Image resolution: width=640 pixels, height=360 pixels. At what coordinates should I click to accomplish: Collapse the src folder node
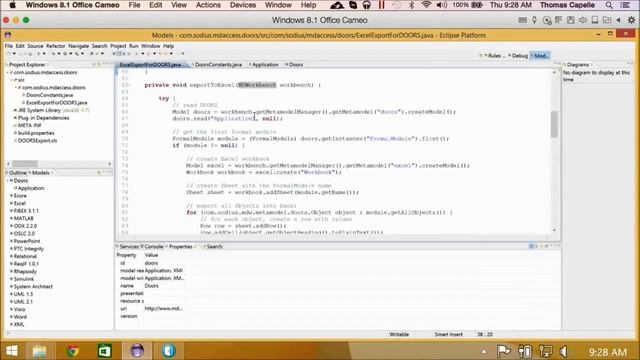coord(12,80)
